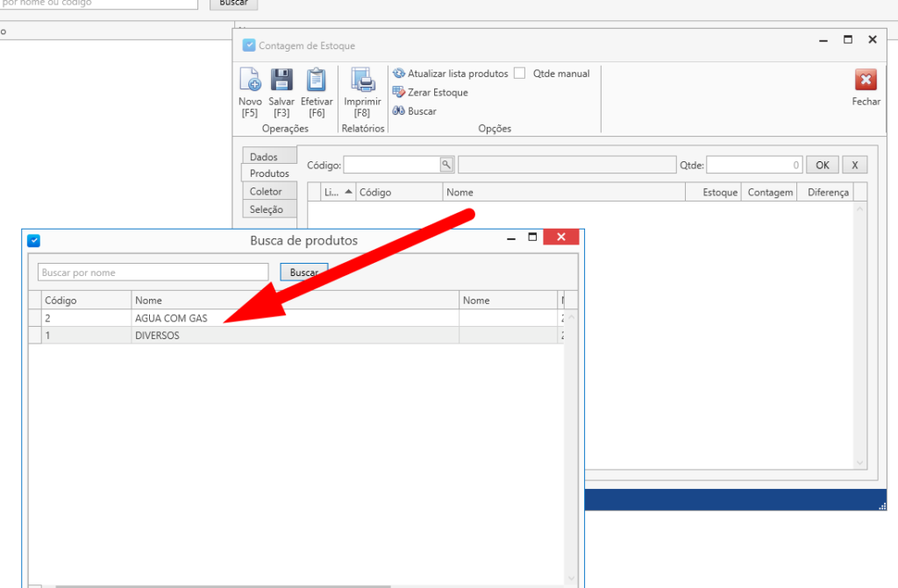The image size is (898, 588).
Task: Click the magnifier icon beside Código field
Action: click(x=445, y=165)
